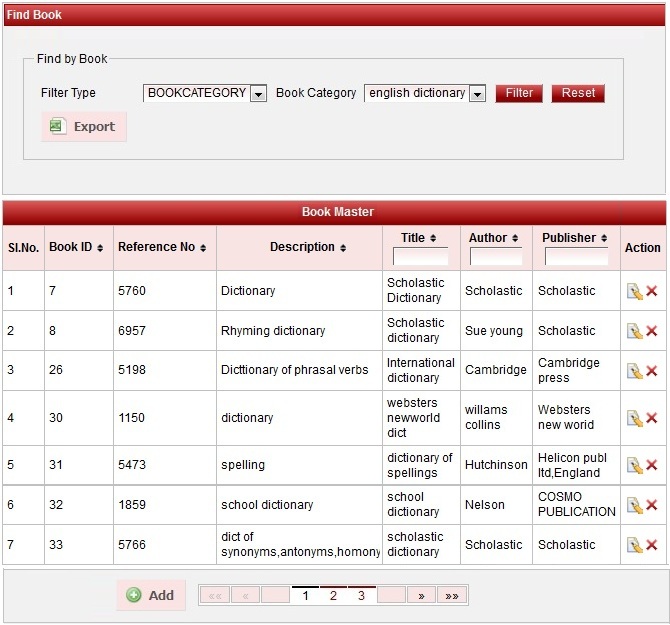The height and width of the screenshot is (625, 670).
Task: Reset the book filter
Action: [578, 93]
